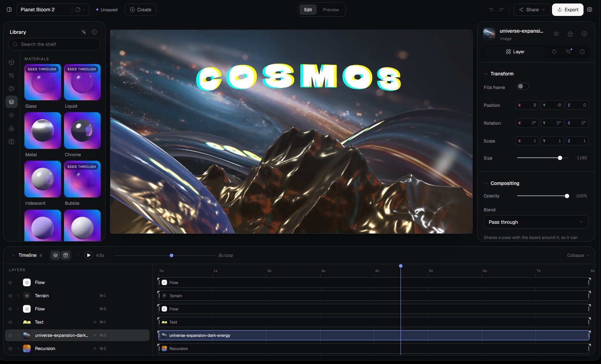
Task: Select the materials layers icon in Library sidebar
Action: pyautogui.click(x=12, y=102)
